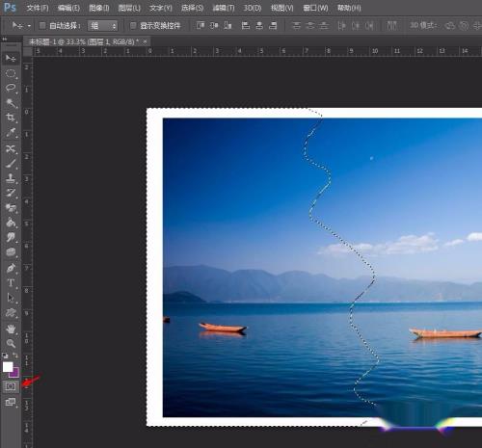The height and width of the screenshot is (448, 482).
Task: Enable show transform controls checkbox
Action: (133, 25)
